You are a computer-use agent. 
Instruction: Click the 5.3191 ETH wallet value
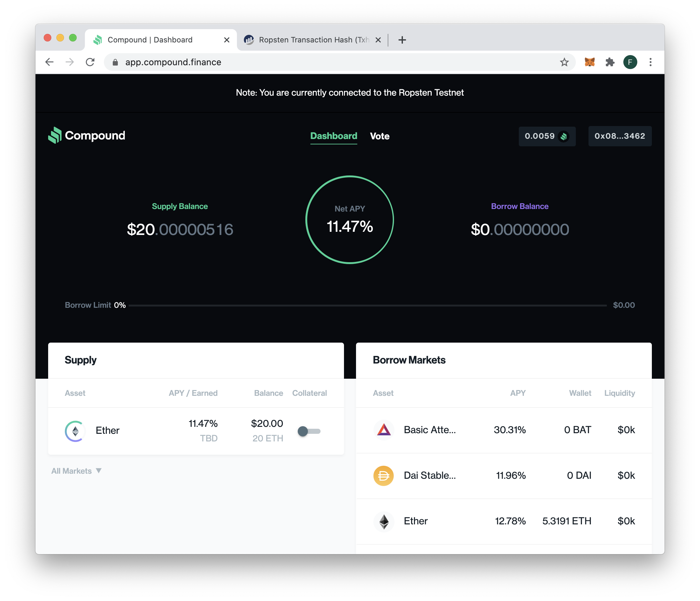tap(567, 521)
